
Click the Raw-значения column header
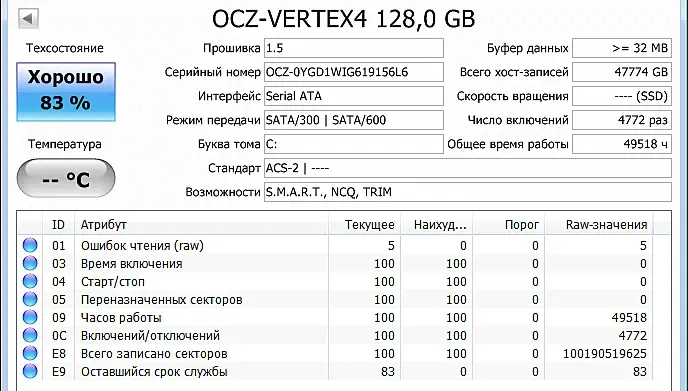[598, 225]
